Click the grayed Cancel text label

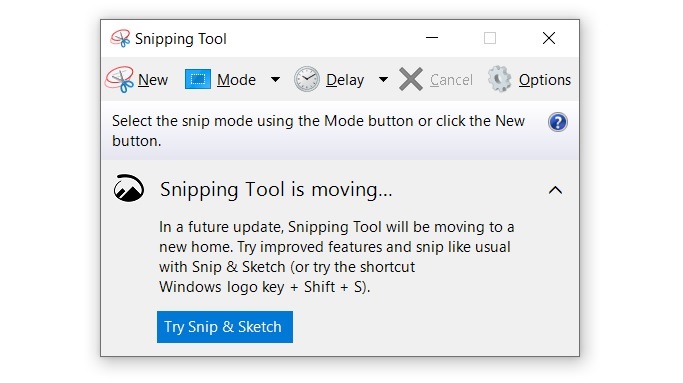451,80
